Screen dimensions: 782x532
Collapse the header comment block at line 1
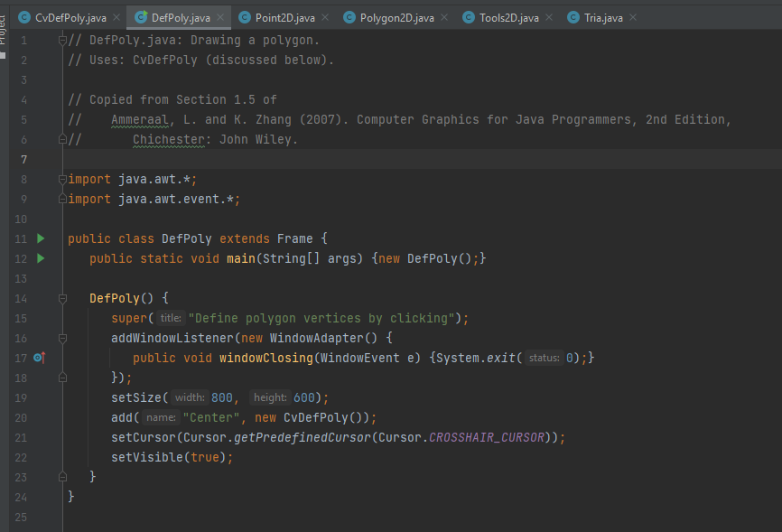(x=62, y=40)
